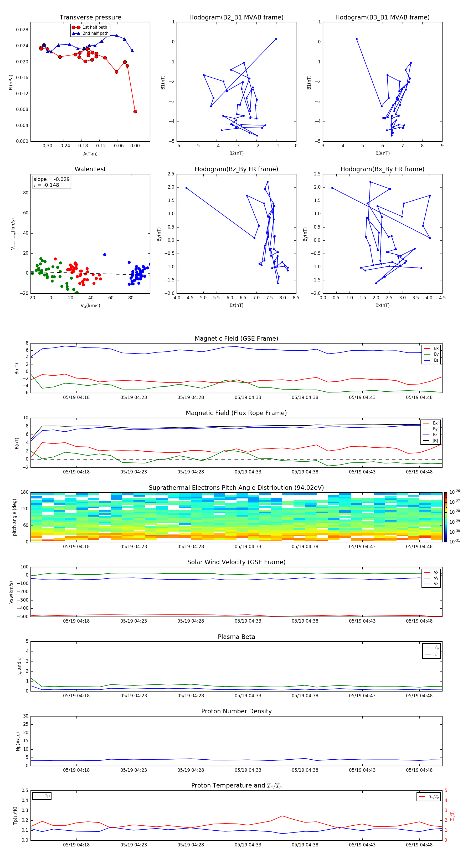Image resolution: width=473 pixels, height=868 pixels.
Task: Click the 'Tp' legend entry in temperature plot
Action: click(x=42, y=796)
